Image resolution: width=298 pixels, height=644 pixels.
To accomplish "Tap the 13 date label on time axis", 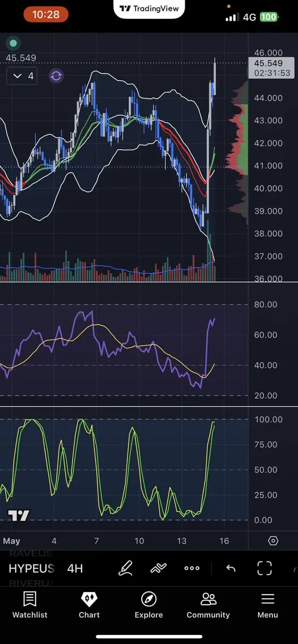I will tap(182, 540).
